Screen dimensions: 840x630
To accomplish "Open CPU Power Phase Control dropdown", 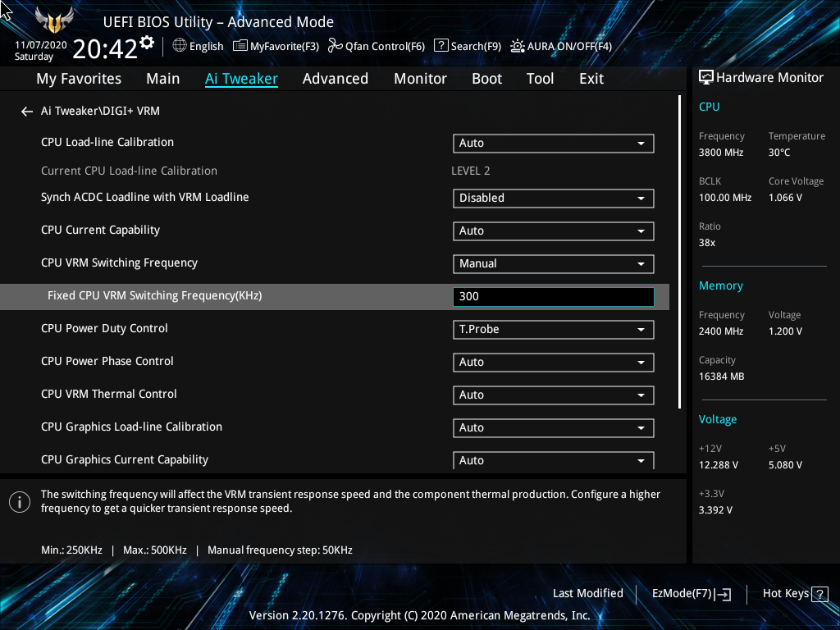I will [x=554, y=362].
